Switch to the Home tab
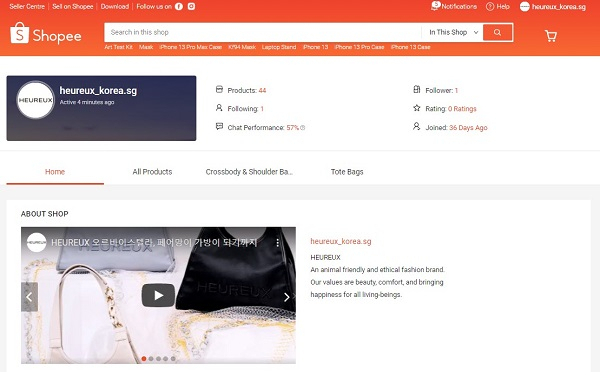 tap(55, 172)
